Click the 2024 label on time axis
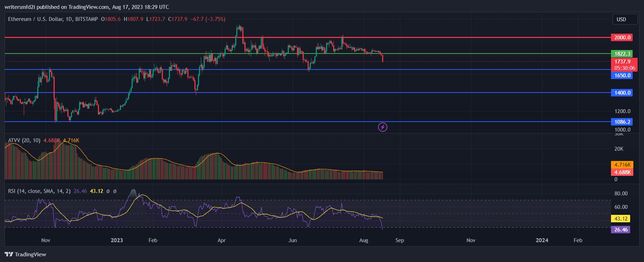The image size is (644, 262). click(x=542, y=240)
